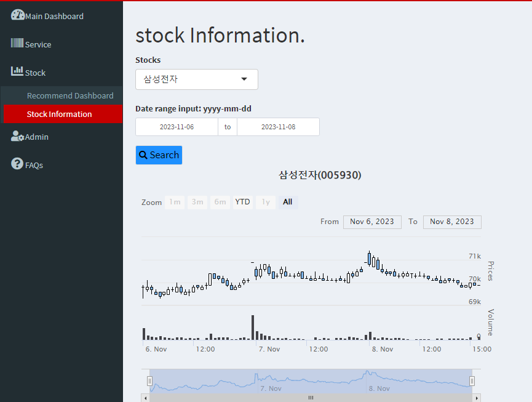Screen dimensions: 532x402
Task: Click the start date field 2023-11-06
Action: click(x=177, y=127)
